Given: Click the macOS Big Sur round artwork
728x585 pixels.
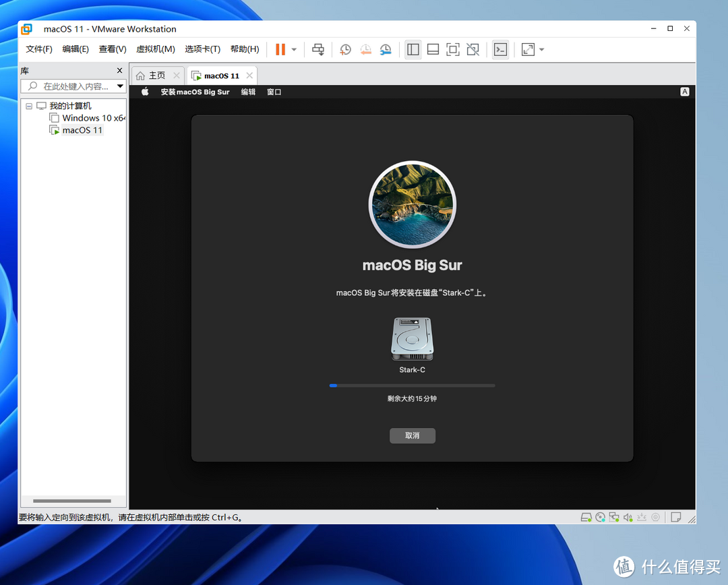Looking at the screenshot, I should click(413, 204).
